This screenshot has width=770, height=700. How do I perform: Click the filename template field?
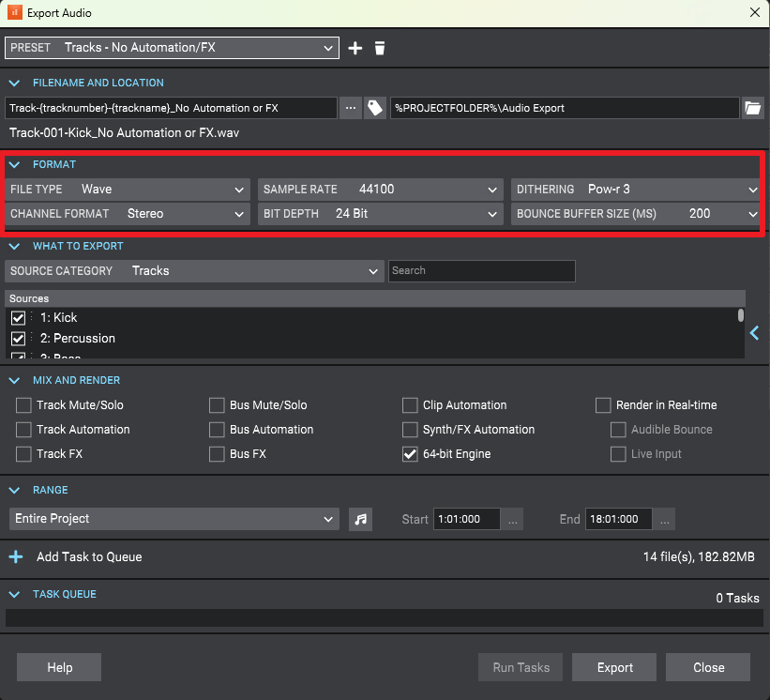[x=171, y=108]
